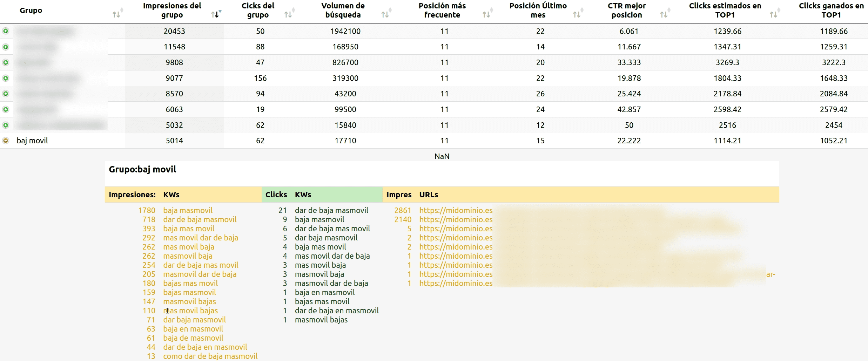
Task: Expand the row with 11548 impressions
Action: pos(6,47)
